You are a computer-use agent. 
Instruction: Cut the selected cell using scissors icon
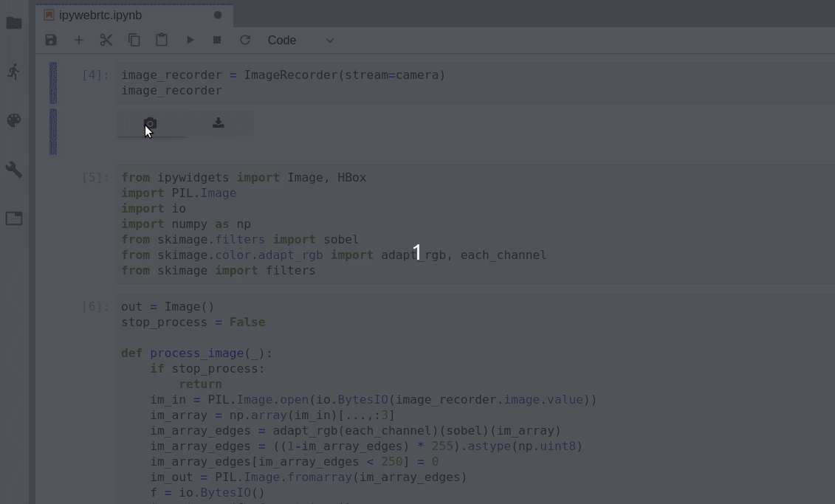pos(106,41)
